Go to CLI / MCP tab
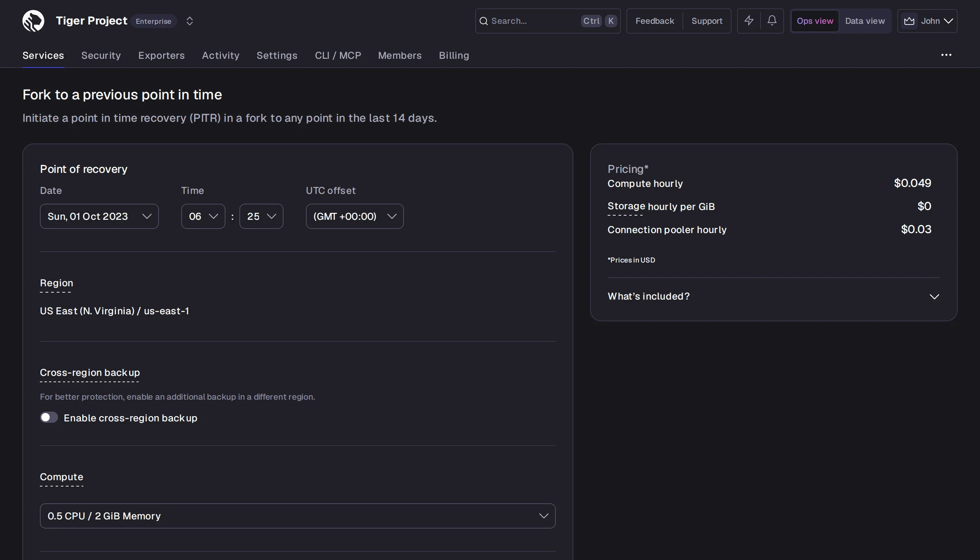Screen dimensions: 980x560 click(x=338, y=55)
